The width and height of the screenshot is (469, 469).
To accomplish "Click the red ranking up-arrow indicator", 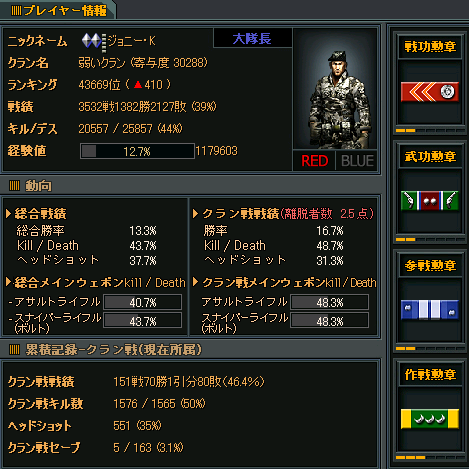I will 138,85.
